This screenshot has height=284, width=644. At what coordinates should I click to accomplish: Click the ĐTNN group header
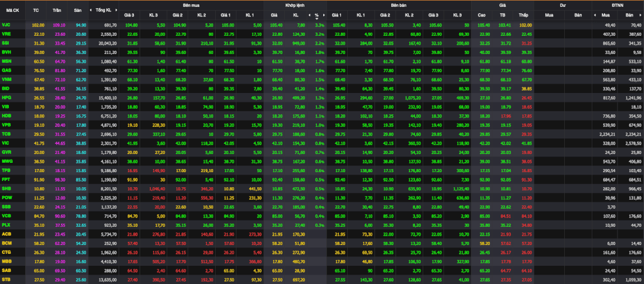(618, 5)
